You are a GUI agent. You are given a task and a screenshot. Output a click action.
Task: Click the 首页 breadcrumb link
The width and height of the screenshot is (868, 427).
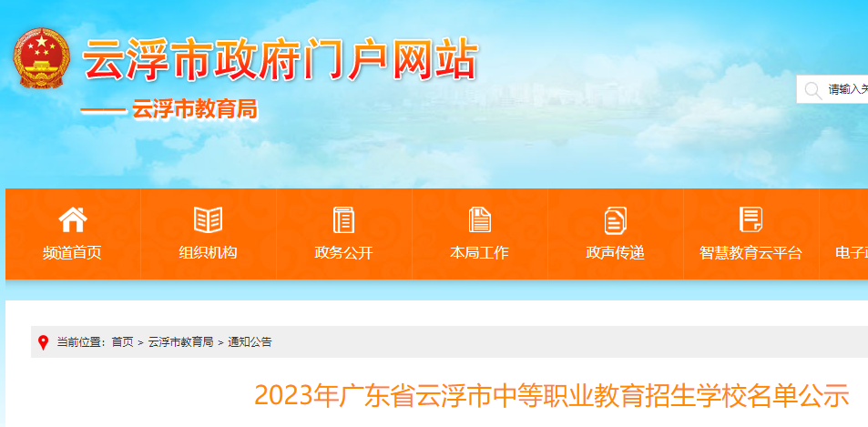(x=122, y=342)
